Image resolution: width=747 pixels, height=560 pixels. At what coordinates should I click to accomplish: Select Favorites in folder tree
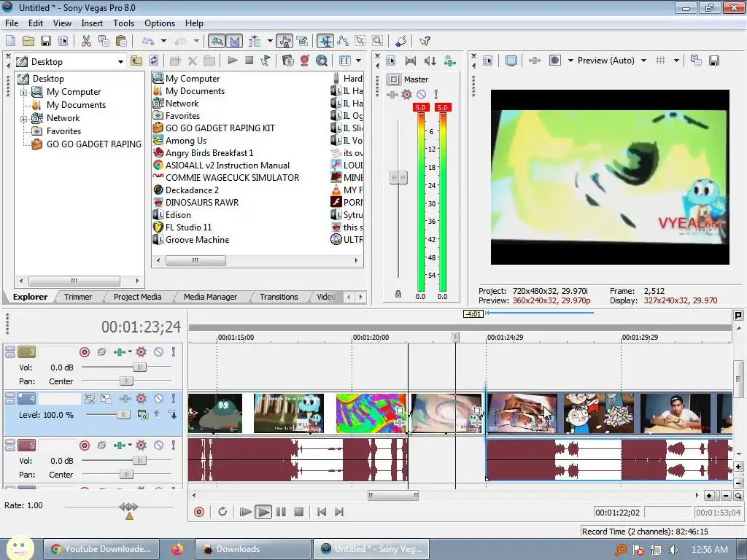click(63, 131)
